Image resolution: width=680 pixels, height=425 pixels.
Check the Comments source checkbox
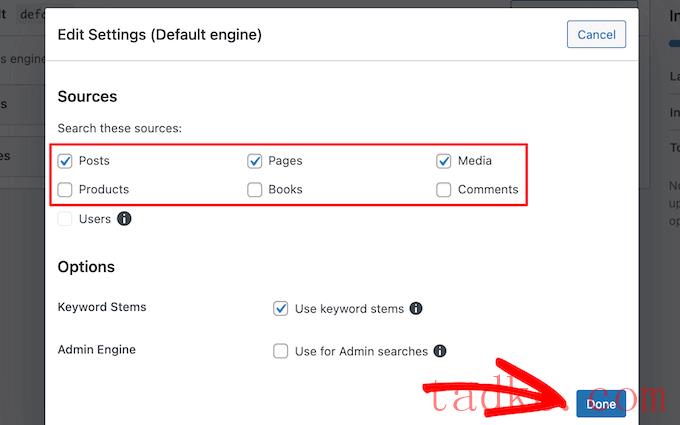coord(444,189)
